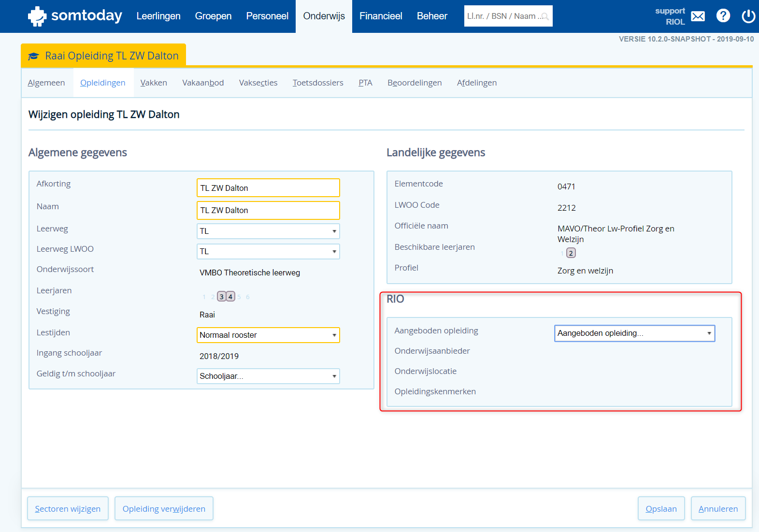Screen dimensions: 759x532
Task: Open the Aangeboden opleiding dropdown
Action: [x=635, y=333]
